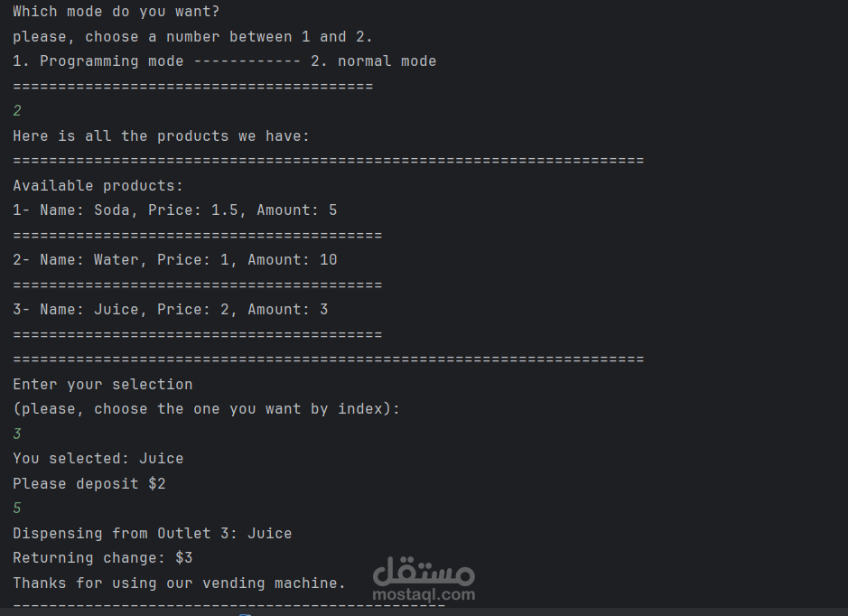Click "Thanks for using our vending machine."
The height and width of the screenshot is (616, 848).
point(179,583)
